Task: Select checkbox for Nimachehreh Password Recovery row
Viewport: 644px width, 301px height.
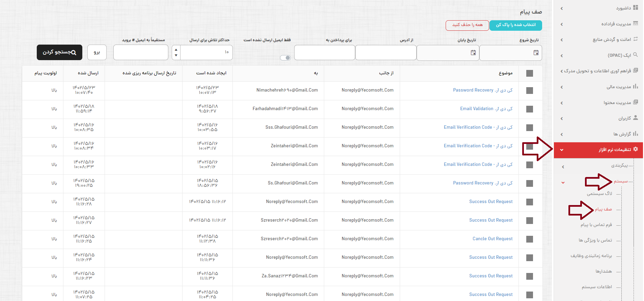Action: 530,91
